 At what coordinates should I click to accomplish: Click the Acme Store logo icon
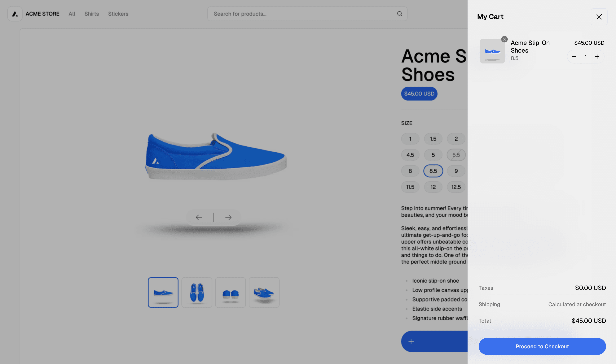(x=15, y=13)
